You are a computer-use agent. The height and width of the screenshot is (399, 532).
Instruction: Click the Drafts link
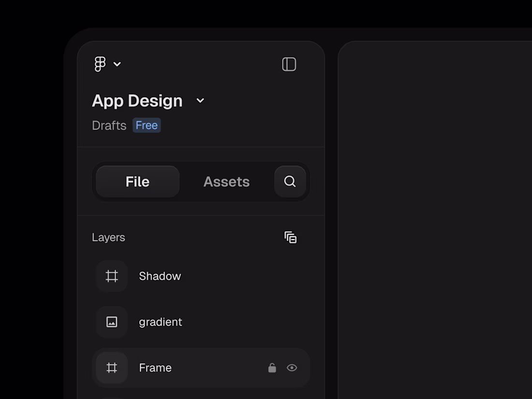pos(109,125)
